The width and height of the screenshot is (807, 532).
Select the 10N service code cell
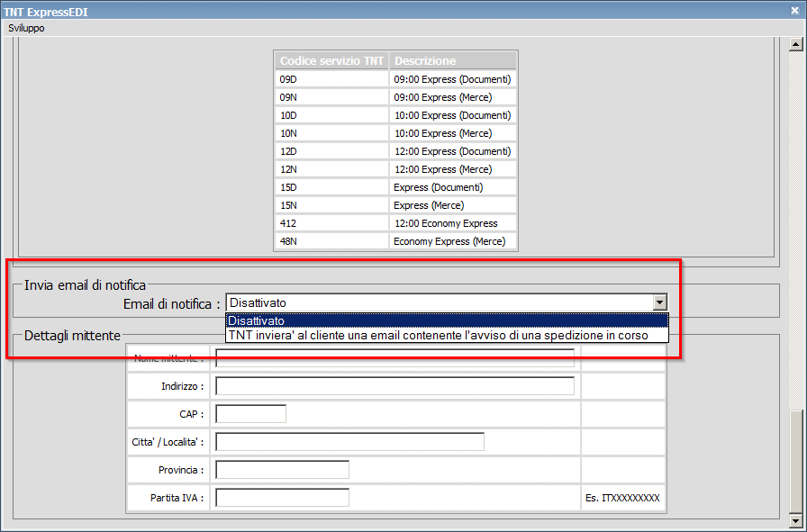[331, 133]
